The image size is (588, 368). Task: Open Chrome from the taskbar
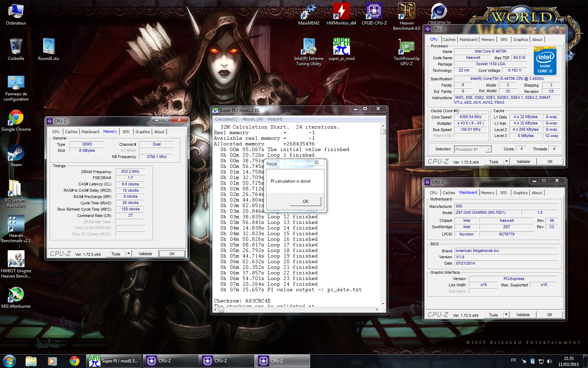click(x=75, y=361)
